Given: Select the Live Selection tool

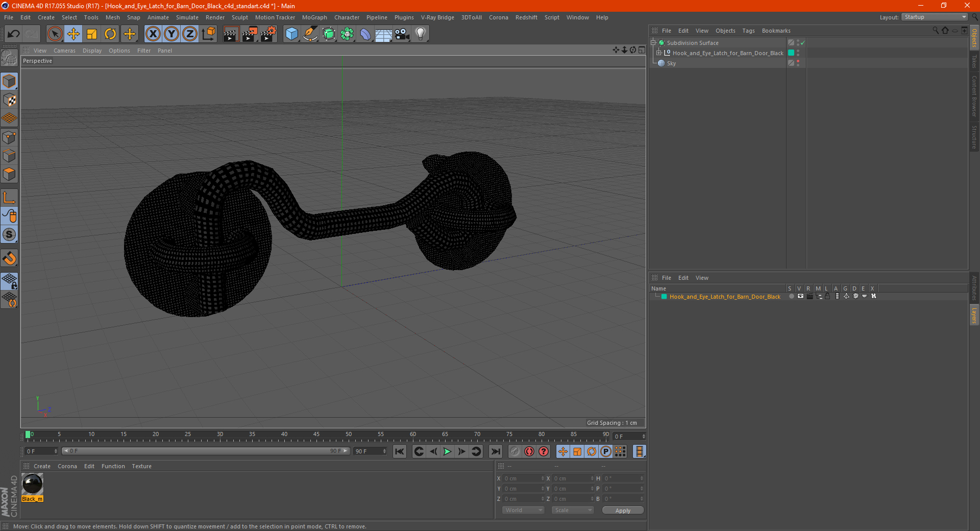Looking at the screenshot, I should 55,34.
